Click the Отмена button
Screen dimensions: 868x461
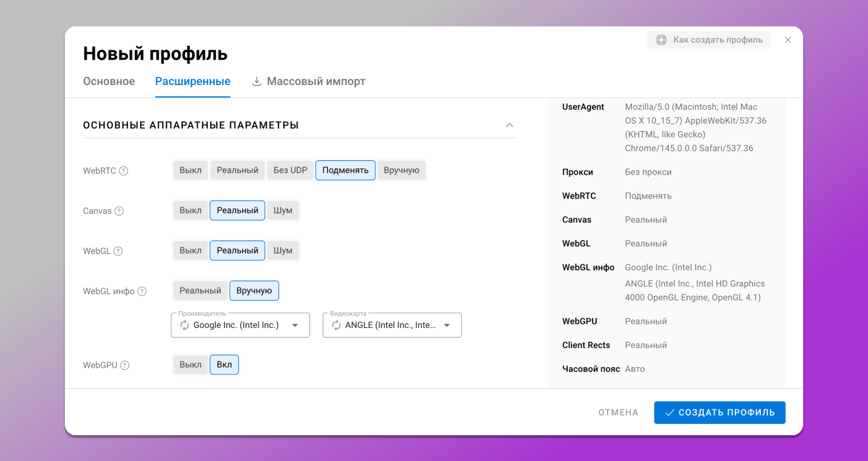coord(618,412)
